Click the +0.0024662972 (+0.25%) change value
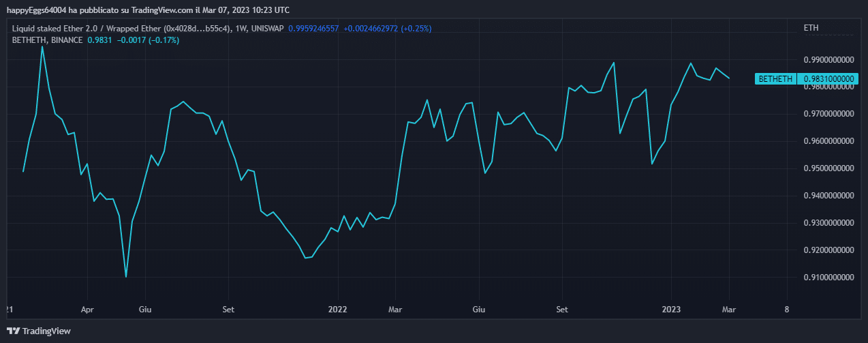This screenshot has height=343, width=868. 387,29
